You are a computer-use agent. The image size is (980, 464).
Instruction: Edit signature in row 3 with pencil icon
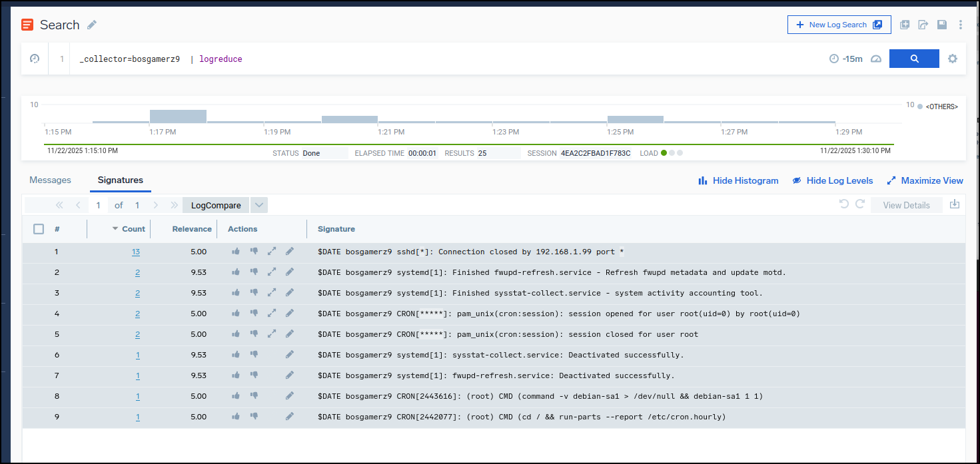(290, 293)
